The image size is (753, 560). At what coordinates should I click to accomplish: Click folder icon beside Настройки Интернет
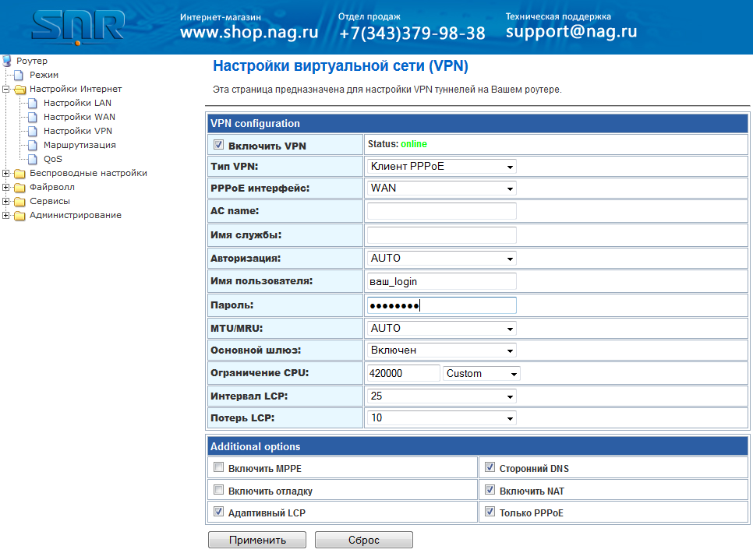coord(19,90)
